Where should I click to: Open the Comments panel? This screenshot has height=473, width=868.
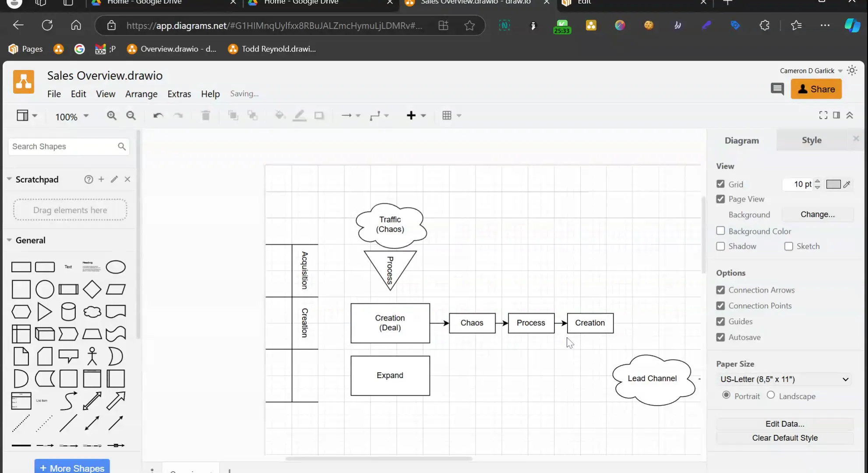(777, 89)
